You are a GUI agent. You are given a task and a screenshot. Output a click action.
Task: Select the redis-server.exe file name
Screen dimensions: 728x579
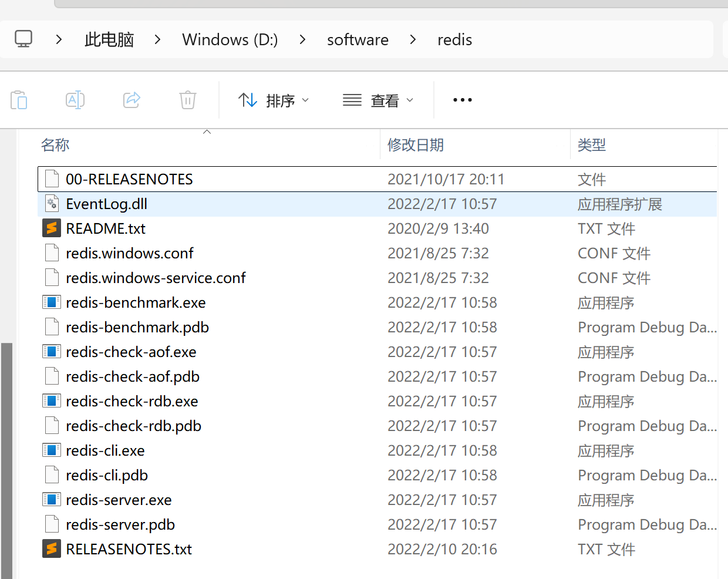pyautogui.click(x=119, y=500)
